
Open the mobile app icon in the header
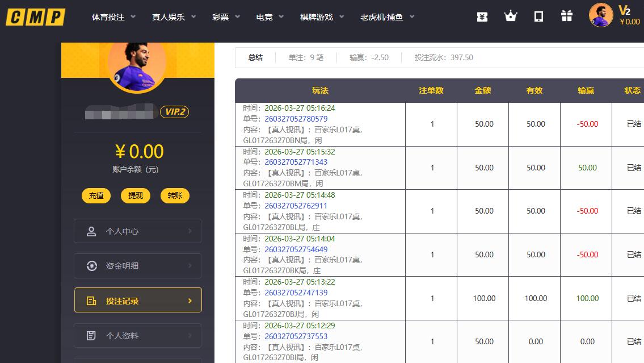[538, 16]
